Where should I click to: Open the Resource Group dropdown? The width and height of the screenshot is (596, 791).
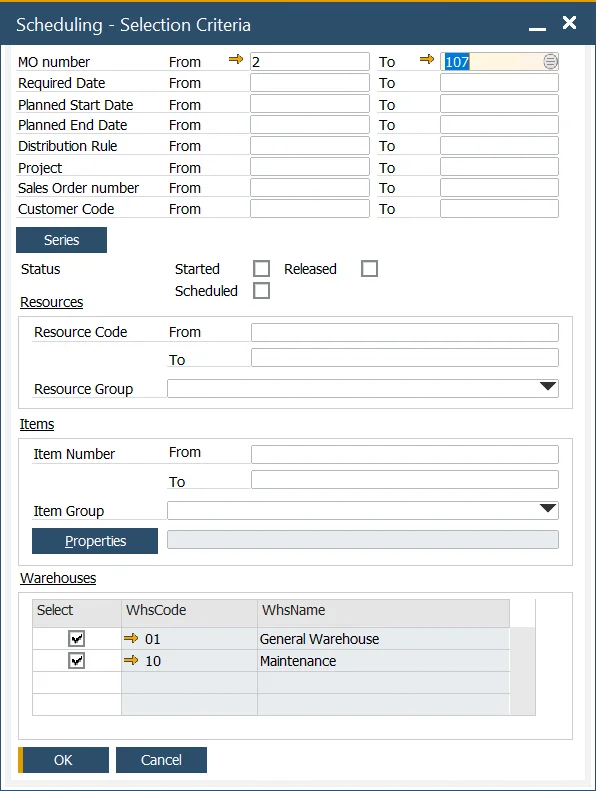click(548, 387)
